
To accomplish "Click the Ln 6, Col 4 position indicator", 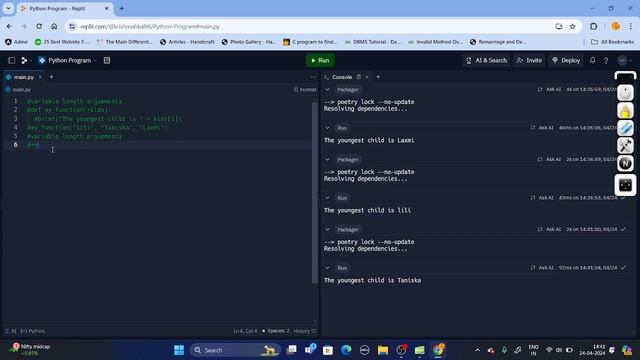I will click(245, 331).
